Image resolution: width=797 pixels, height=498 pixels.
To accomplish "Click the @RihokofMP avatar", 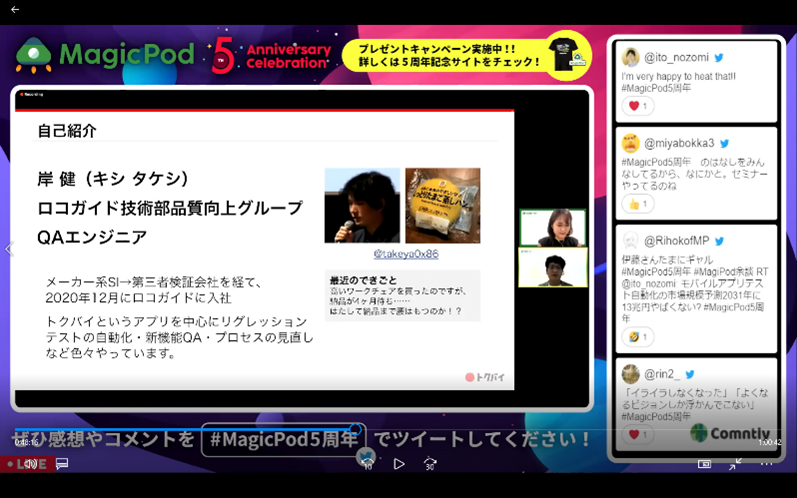I will 630,241.
